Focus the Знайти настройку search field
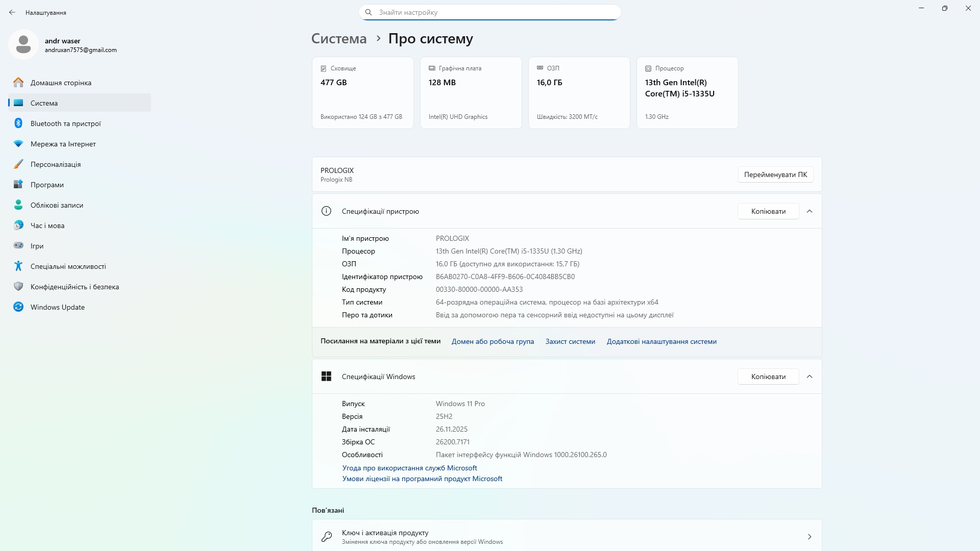The image size is (980, 551). pos(490,12)
